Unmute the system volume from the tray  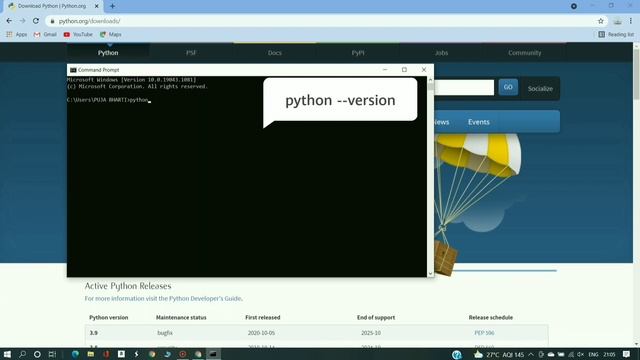click(x=580, y=354)
